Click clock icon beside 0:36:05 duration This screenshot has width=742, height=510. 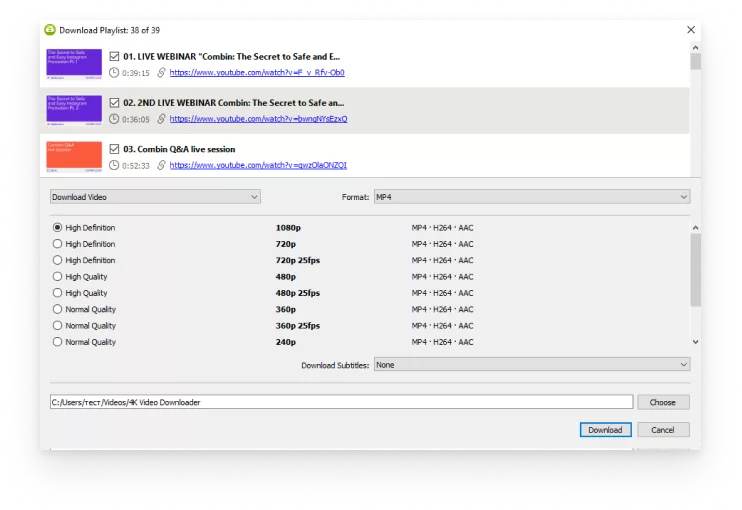(114, 119)
